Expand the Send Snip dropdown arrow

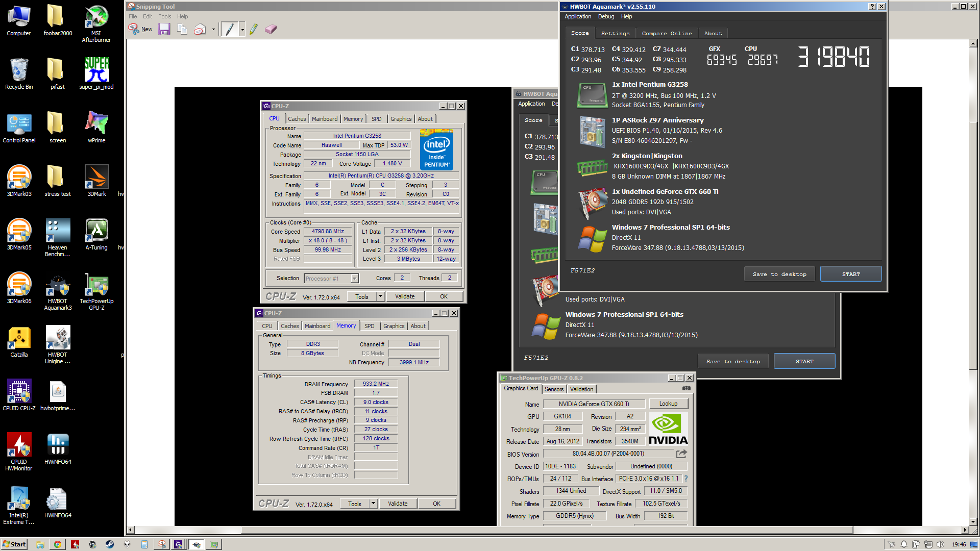point(213,29)
